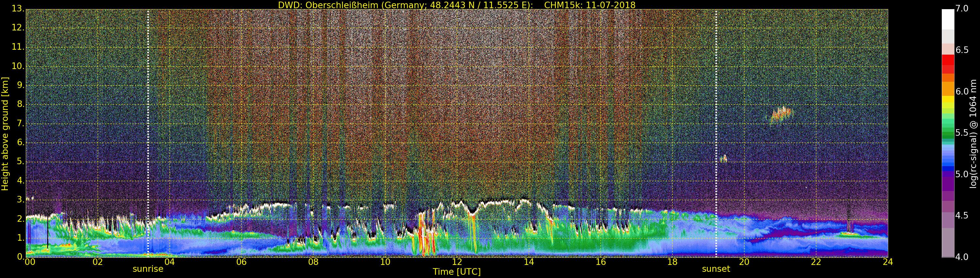
Task: Click the white dotted sunset line in the plot
Action: 716,133
